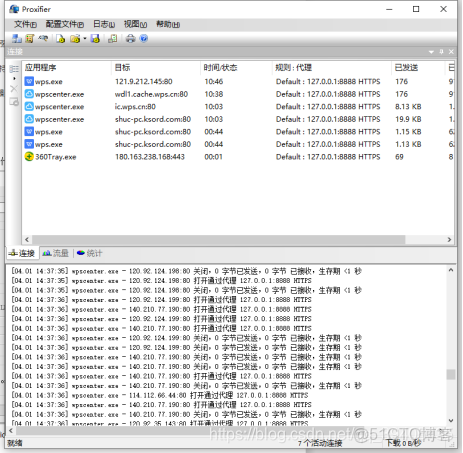Toggle the pin on the connections pane
The width and height of the screenshot is (463, 453).
(441, 52)
